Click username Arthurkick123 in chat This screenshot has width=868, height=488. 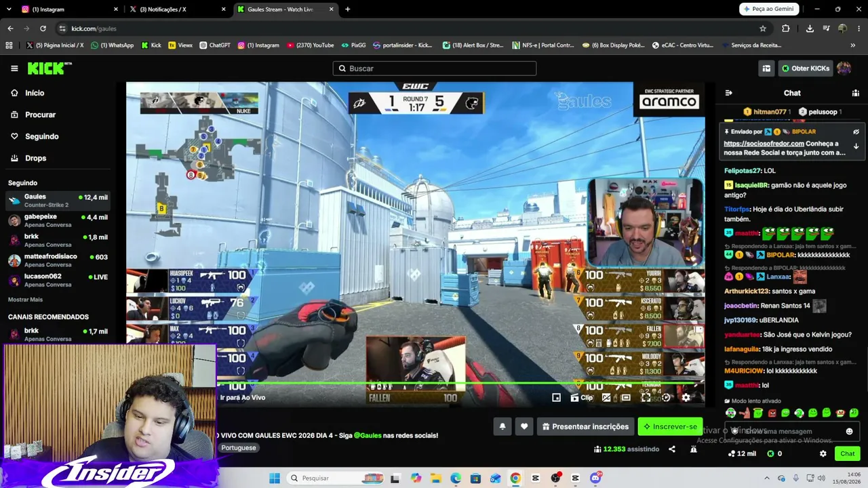(x=747, y=291)
